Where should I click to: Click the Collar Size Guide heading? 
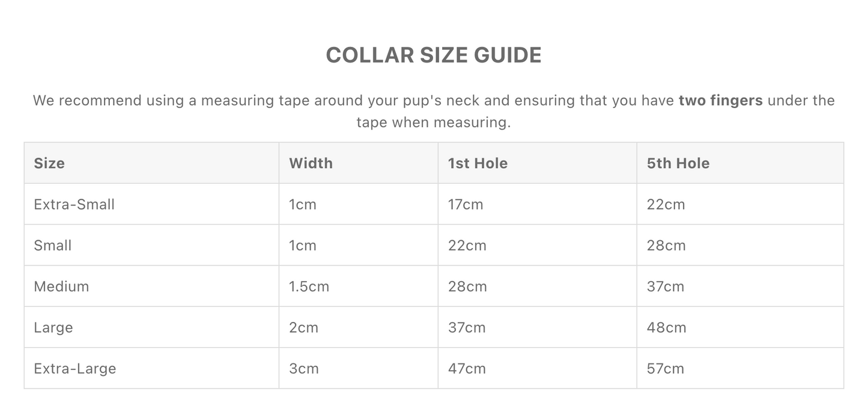pos(433,55)
